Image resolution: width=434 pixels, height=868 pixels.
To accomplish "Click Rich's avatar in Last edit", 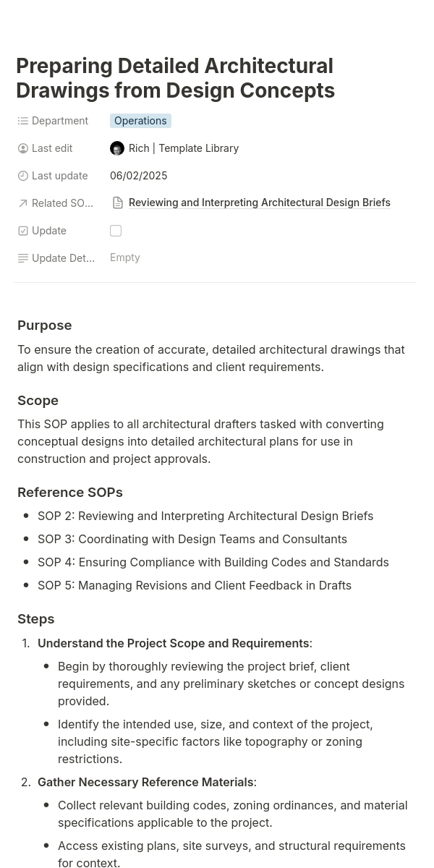I will (x=117, y=148).
